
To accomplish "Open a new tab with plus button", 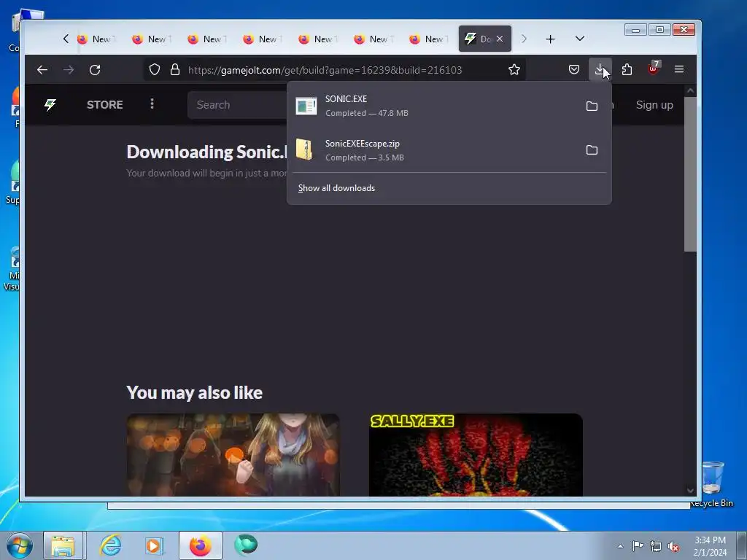I will pos(550,39).
